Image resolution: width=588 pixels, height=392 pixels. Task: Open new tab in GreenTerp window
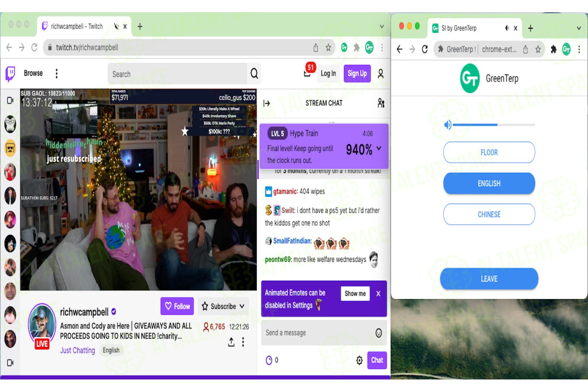pyautogui.click(x=530, y=28)
